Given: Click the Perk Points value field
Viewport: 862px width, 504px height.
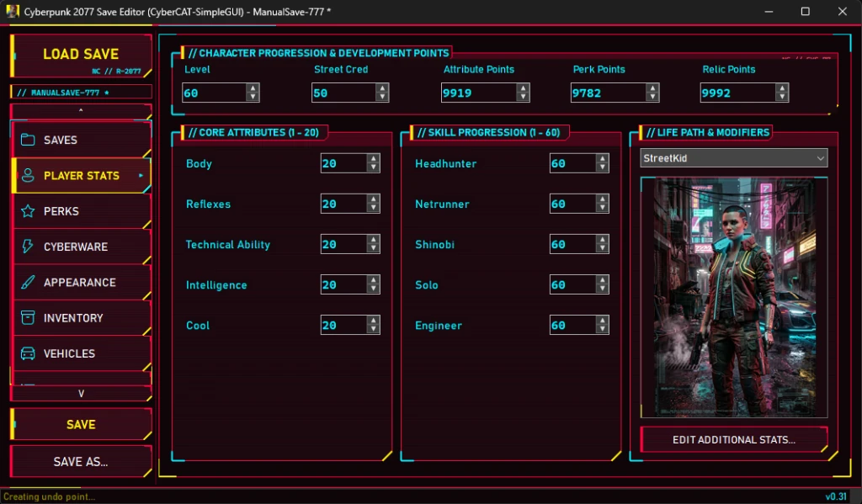Looking at the screenshot, I should (608, 93).
